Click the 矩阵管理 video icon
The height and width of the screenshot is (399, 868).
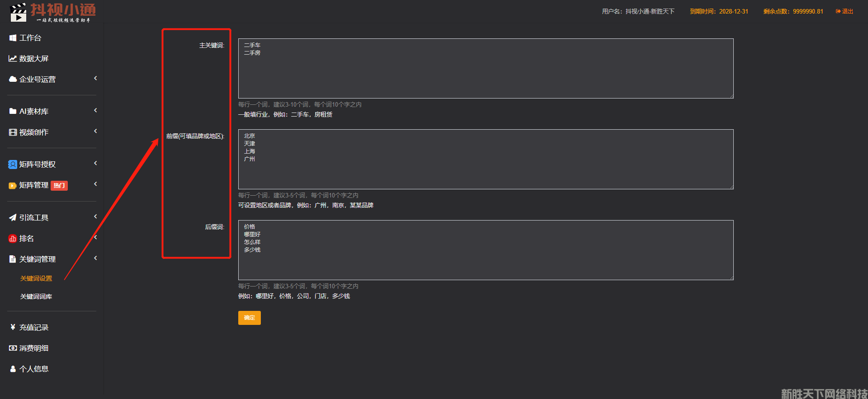coord(13,185)
